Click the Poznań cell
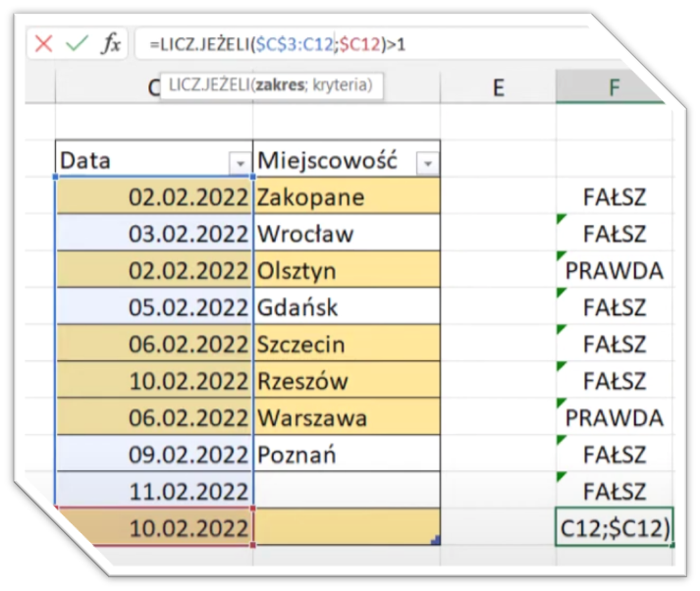The height and width of the screenshot is (591, 700). point(346,456)
